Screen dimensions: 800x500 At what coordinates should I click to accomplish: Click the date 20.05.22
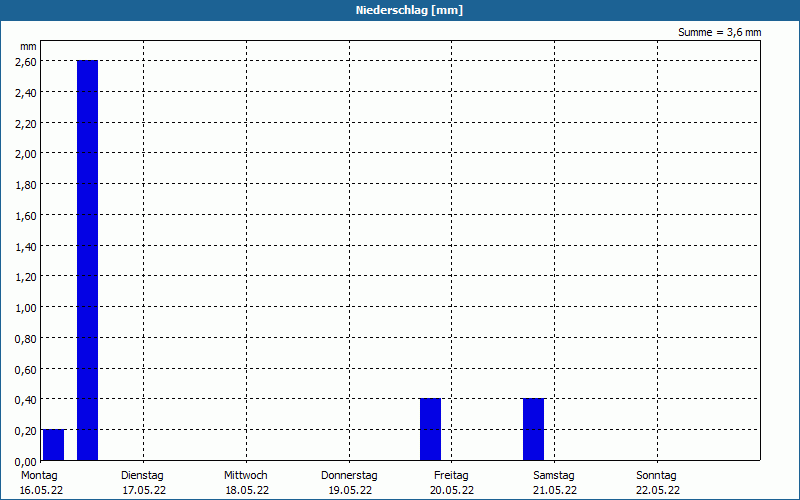click(452, 490)
